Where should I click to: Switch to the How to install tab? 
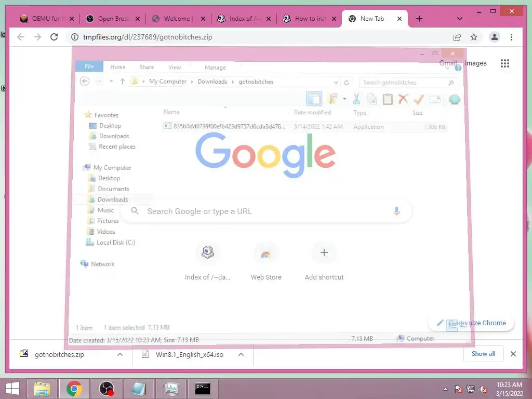(x=310, y=19)
